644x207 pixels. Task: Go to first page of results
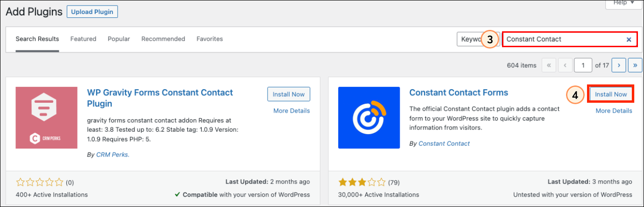tap(549, 65)
